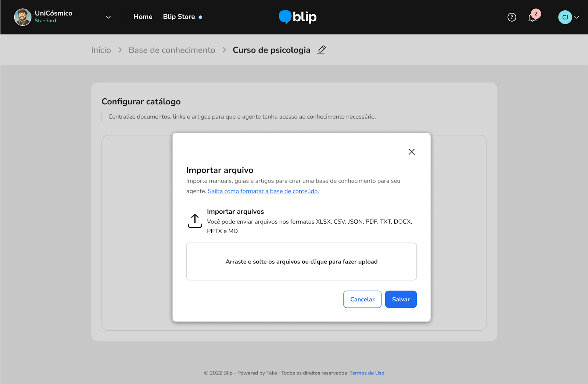588x384 pixels.
Task: Open the 'Saiba como formatar a base de conteúdo' link
Action: 263,191
